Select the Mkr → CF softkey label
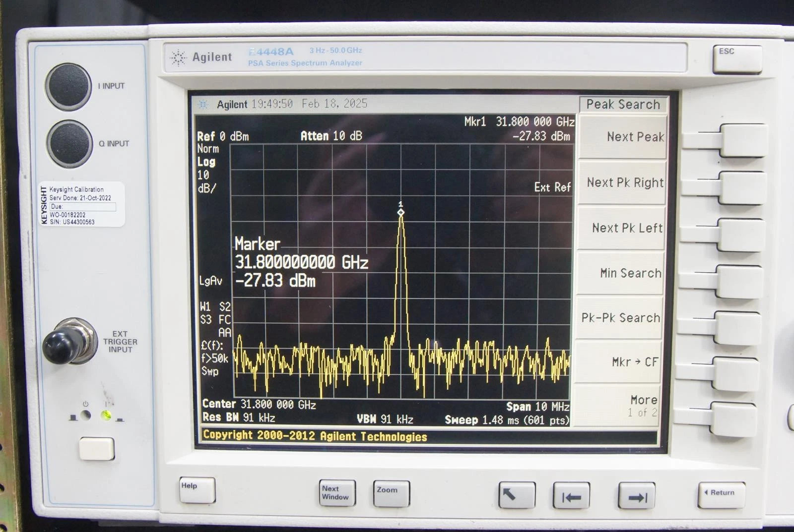The height and width of the screenshot is (532, 794). (x=635, y=362)
